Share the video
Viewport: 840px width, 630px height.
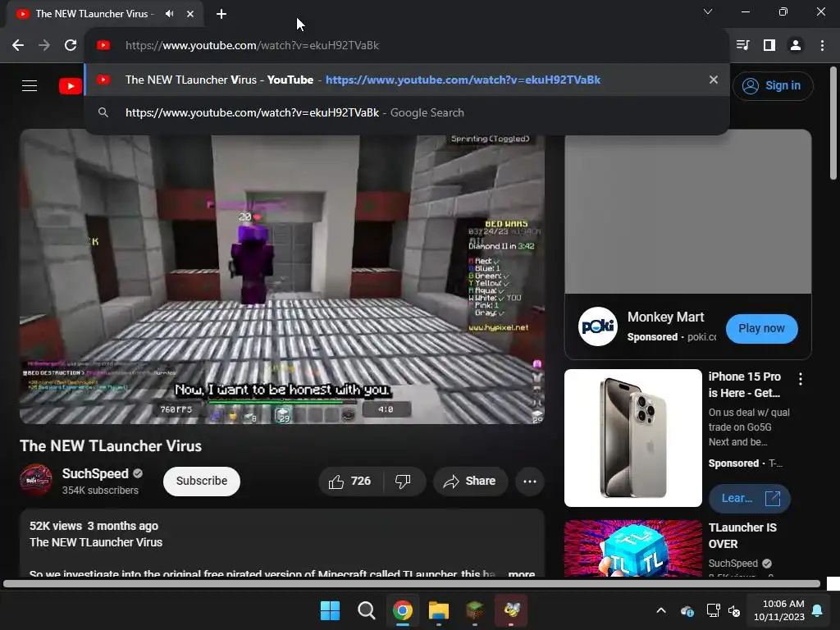click(470, 481)
